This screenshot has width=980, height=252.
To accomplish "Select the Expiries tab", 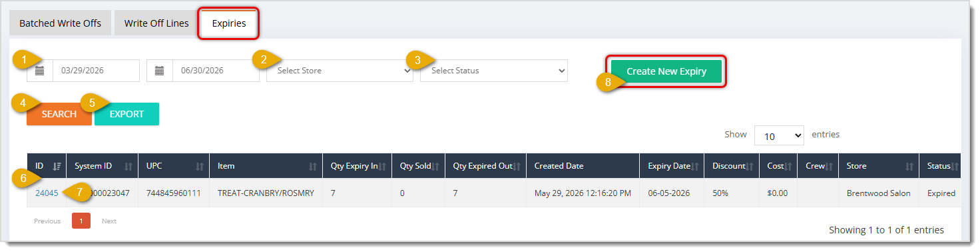I will pos(229,23).
